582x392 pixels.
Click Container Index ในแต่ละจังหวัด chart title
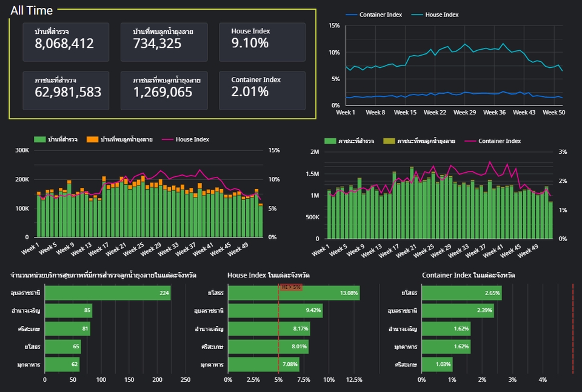469,275
